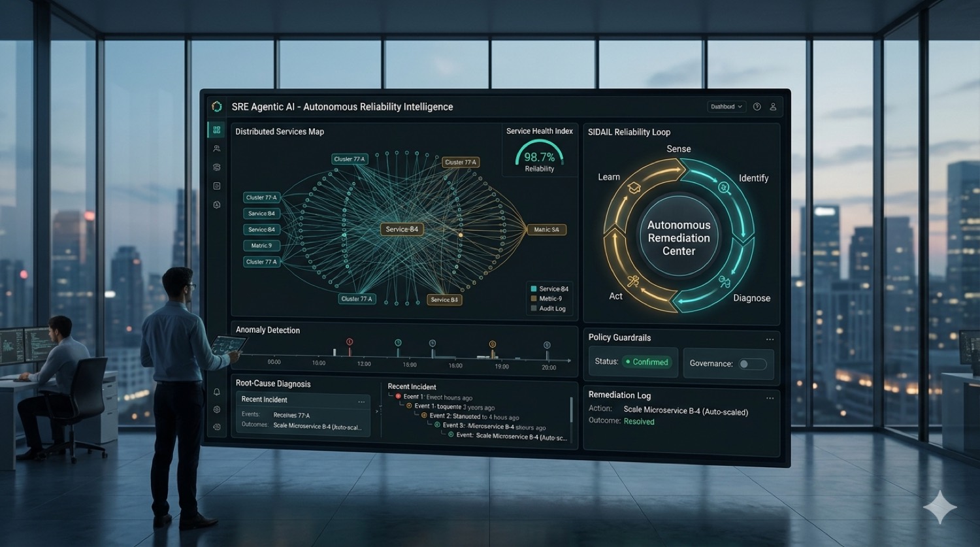Select the Identify stage label
The height and width of the screenshot is (547, 980).
(753, 178)
